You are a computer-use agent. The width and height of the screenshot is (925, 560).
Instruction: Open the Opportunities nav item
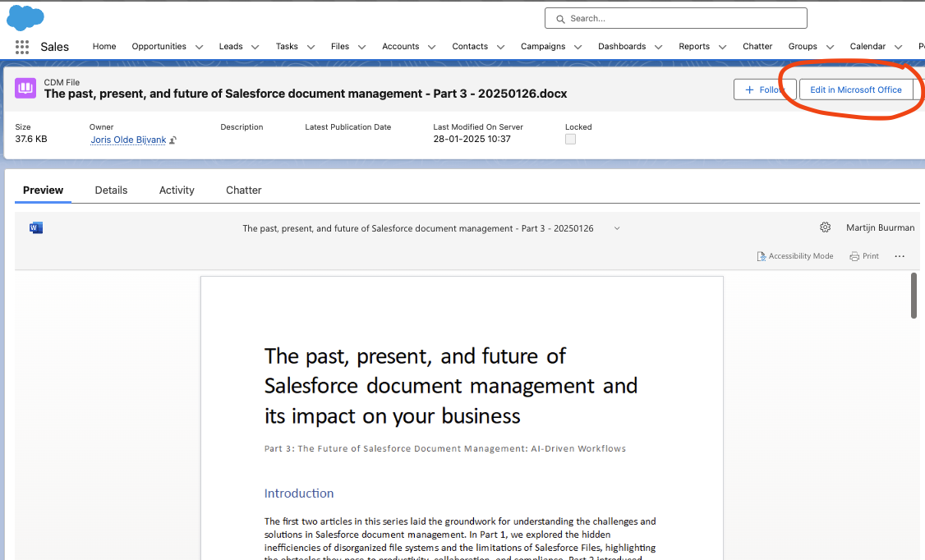[159, 46]
